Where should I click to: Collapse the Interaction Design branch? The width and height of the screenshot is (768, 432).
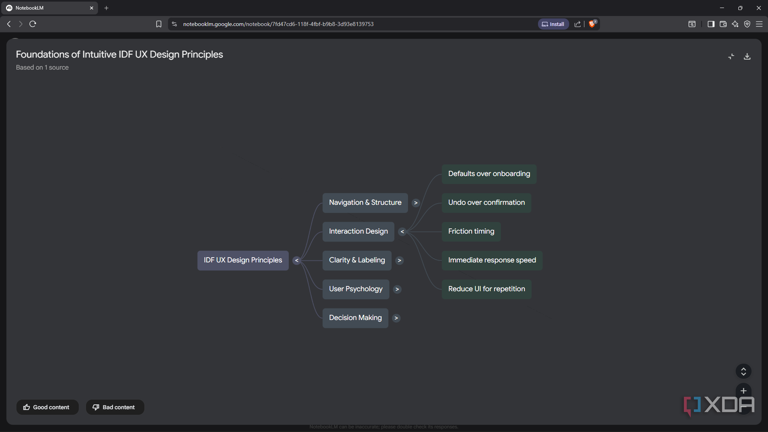pyautogui.click(x=402, y=232)
